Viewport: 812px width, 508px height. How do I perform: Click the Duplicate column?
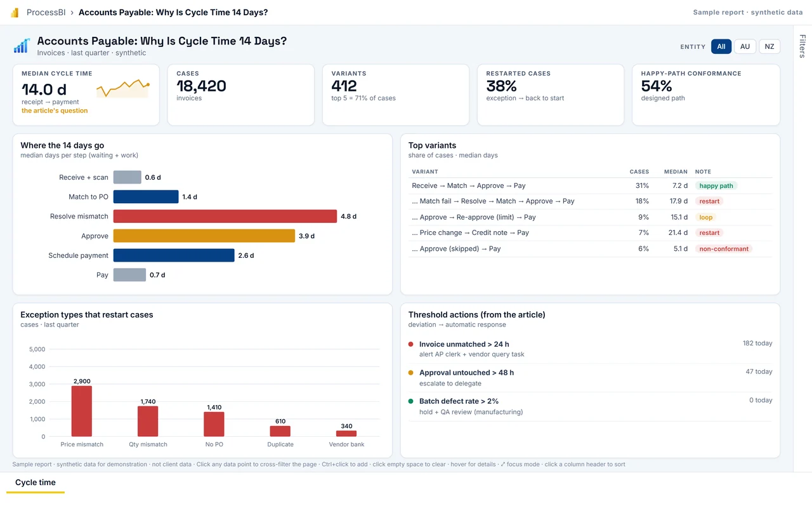coord(280,431)
